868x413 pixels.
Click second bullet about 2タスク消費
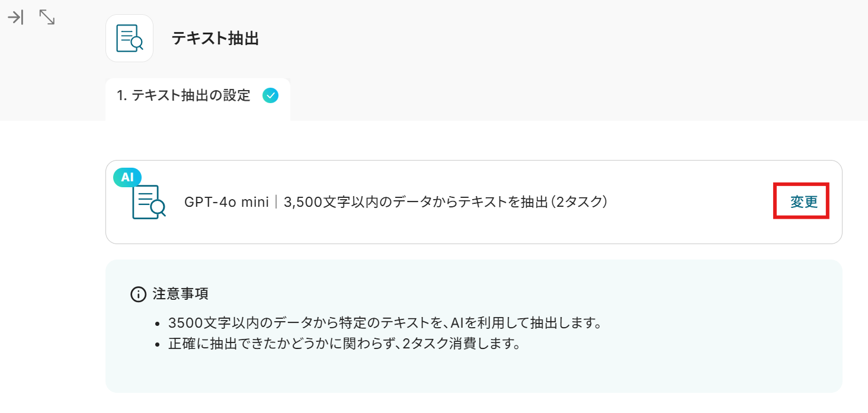click(x=344, y=344)
